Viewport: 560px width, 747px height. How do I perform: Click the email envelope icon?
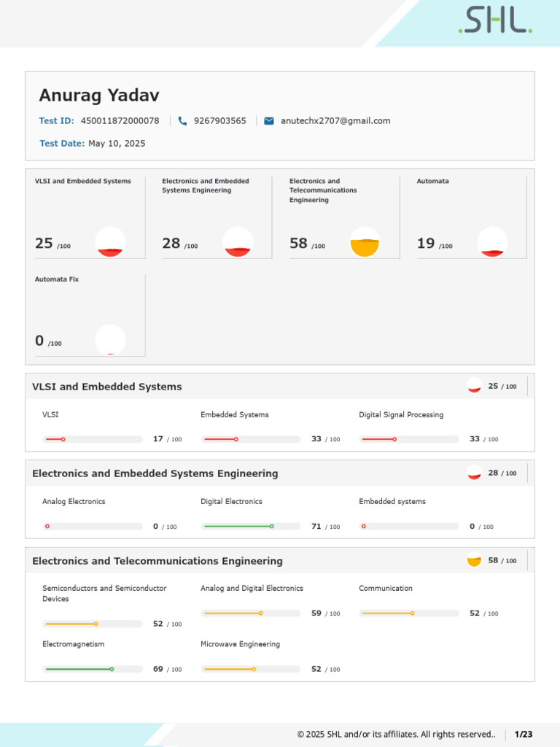[x=269, y=121]
